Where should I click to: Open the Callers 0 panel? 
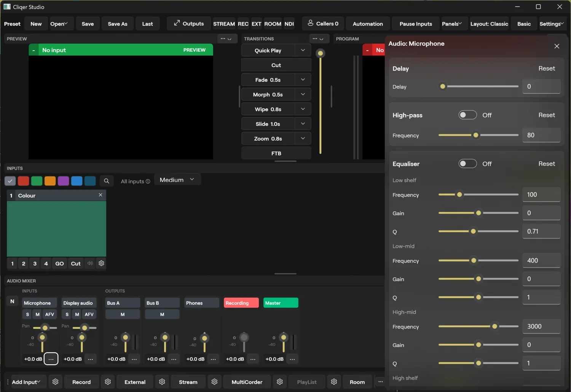(x=323, y=24)
